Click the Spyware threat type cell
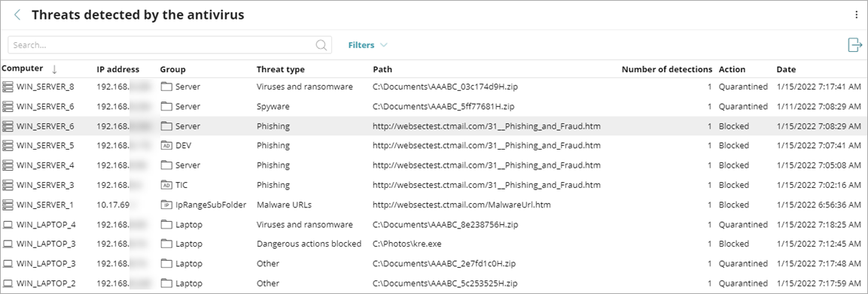Screen dimensions: 868x294 pos(273,106)
